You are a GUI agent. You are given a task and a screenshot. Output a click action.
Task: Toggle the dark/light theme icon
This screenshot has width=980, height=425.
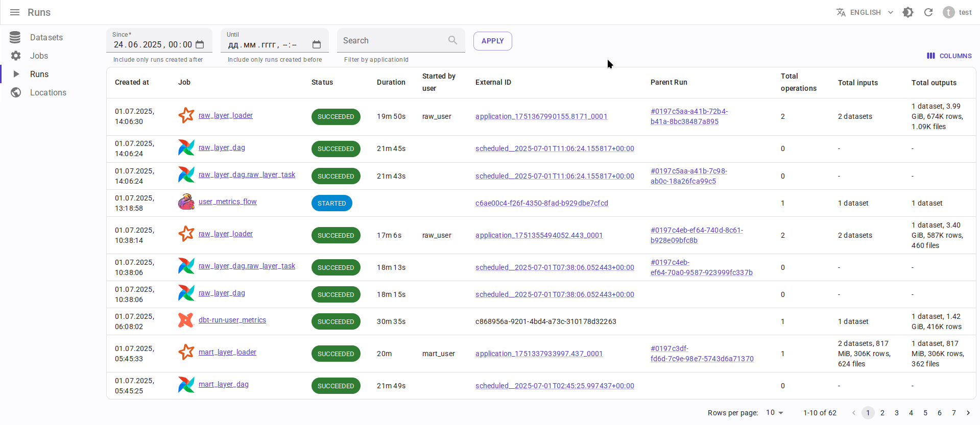pyautogui.click(x=908, y=12)
